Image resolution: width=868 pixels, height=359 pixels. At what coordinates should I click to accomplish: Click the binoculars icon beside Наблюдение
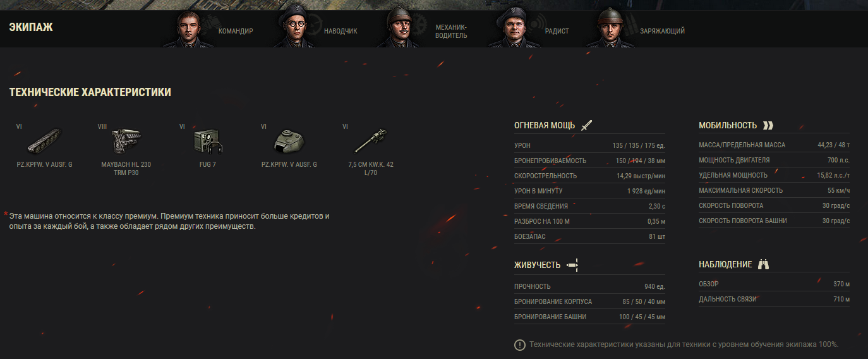[x=763, y=264]
